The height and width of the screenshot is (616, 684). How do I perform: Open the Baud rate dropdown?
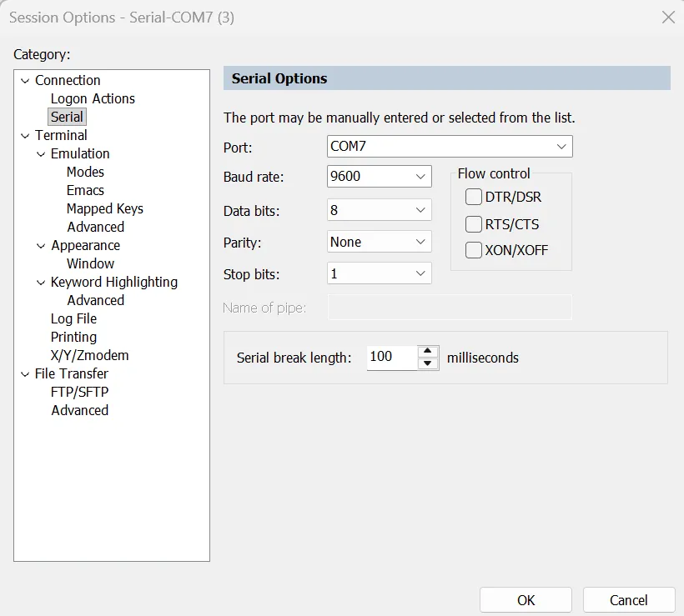(x=420, y=177)
